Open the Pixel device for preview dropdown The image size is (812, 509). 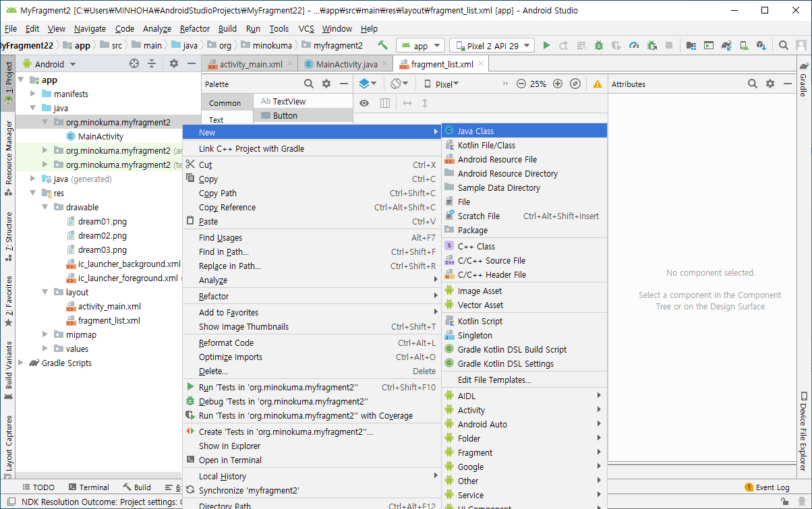tap(441, 84)
